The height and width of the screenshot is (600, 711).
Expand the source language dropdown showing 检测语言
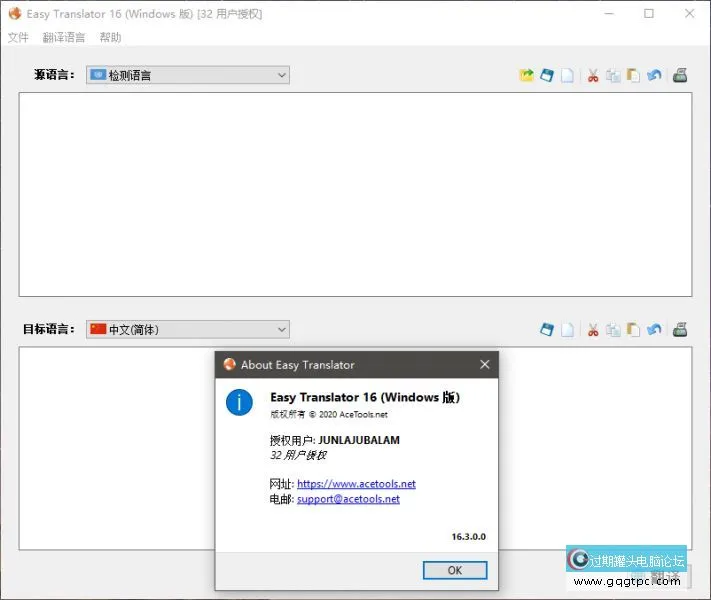(188, 75)
